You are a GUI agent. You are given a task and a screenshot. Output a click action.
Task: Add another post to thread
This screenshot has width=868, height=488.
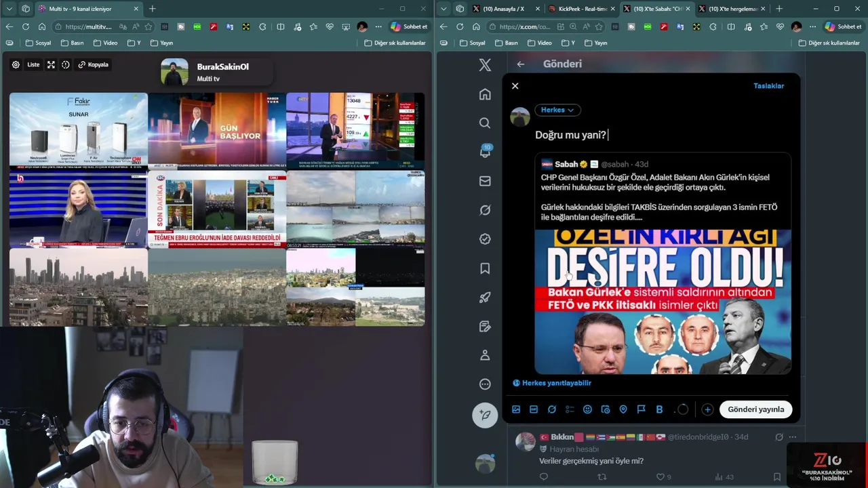coord(707,409)
